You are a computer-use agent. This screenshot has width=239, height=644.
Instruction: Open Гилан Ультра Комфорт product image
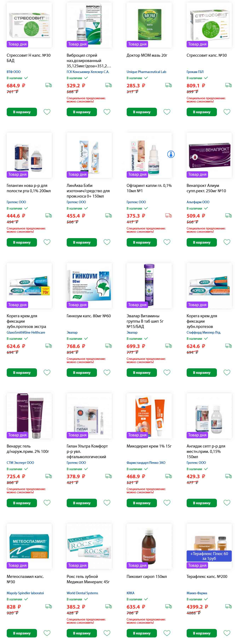[x=89, y=416]
